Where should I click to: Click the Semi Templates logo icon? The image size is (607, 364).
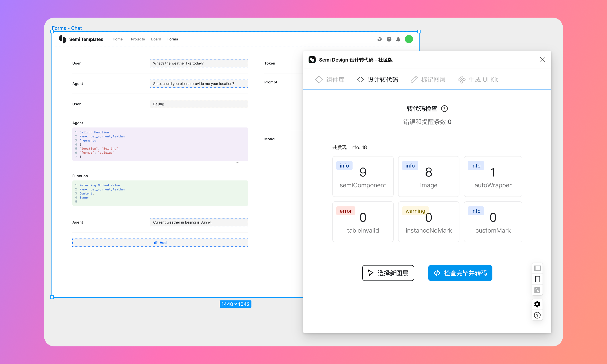pyautogui.click(x=62, y=39)
